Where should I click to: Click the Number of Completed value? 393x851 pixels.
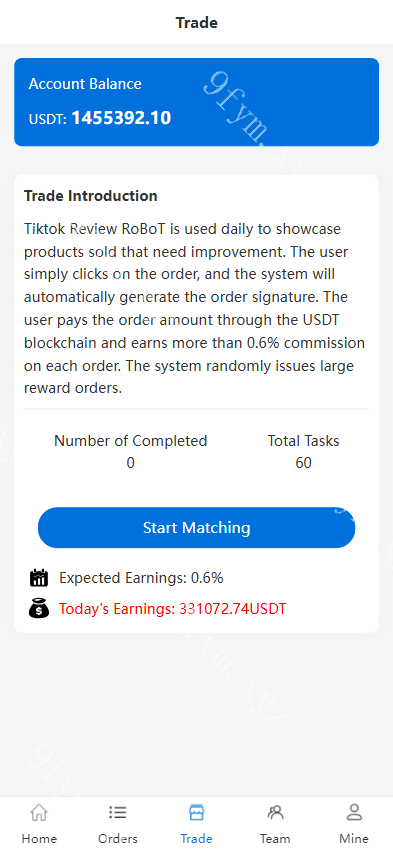point(130,463)
